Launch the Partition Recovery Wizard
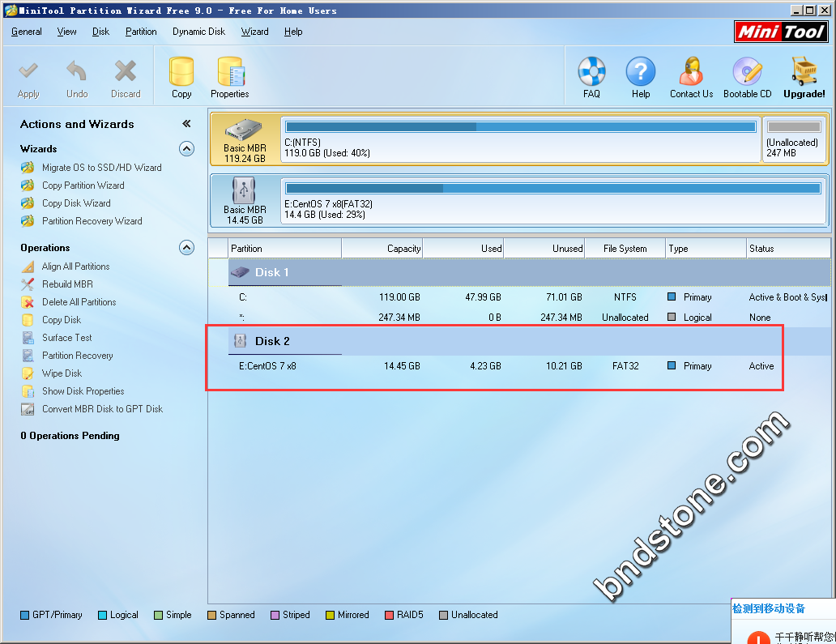This screenshot has height=644, width=836. point(92,220)
